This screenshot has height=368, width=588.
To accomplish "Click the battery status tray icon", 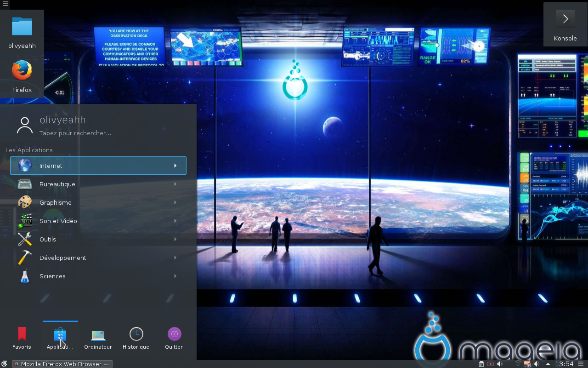I will (x=490, y=364).
